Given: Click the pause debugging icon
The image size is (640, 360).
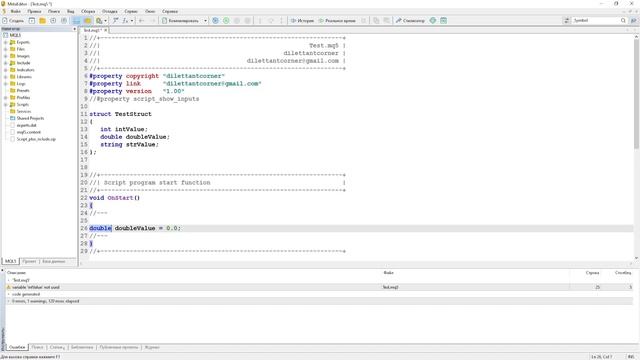Looking at the screenshot, I should tap(237, 20).
